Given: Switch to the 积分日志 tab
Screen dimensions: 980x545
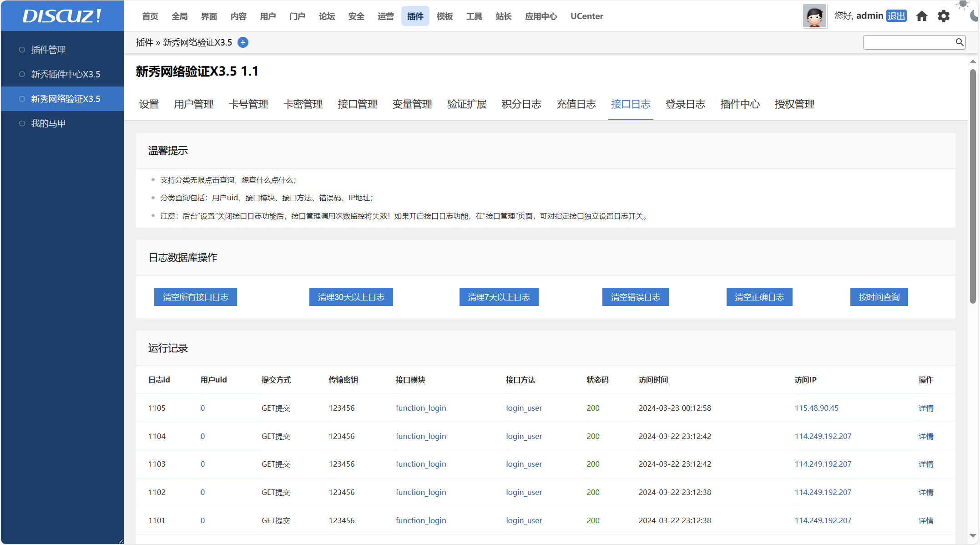Looking at the screenshot, I should (x=521, y=104).
